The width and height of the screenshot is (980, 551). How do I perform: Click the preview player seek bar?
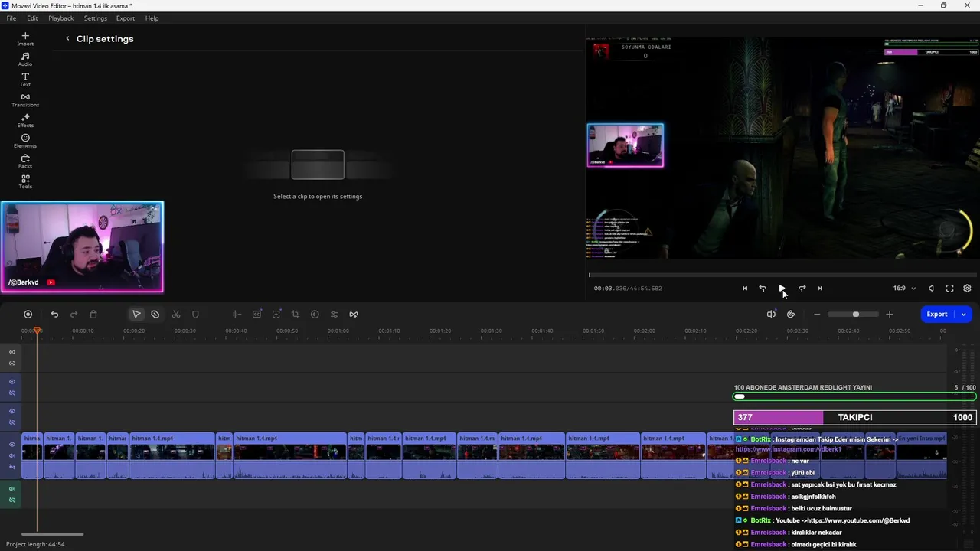[782, 275]
